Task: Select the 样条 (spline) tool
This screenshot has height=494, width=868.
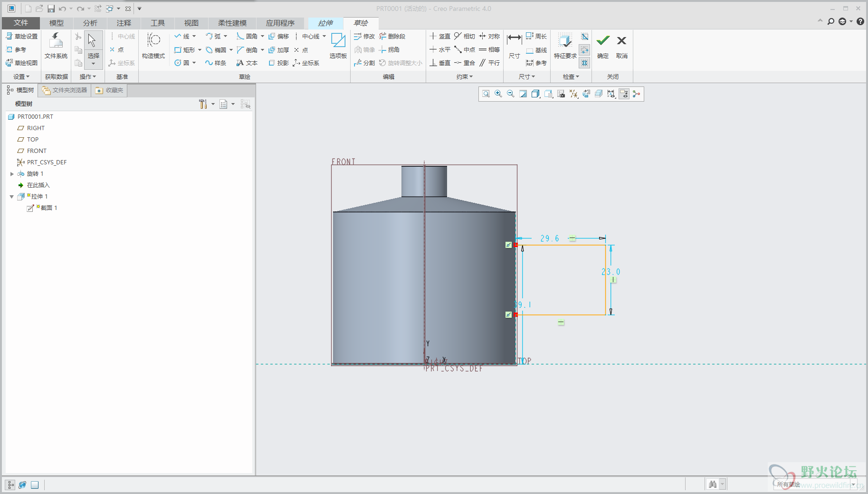Action: pyautogui.click(x=216, y=63)
